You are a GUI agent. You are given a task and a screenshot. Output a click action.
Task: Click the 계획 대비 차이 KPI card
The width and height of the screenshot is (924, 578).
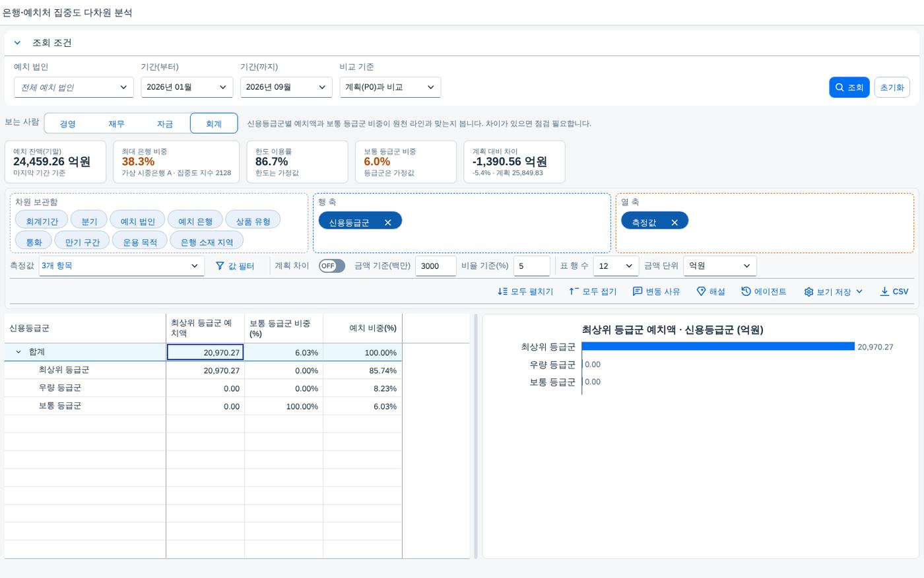pos(514,162)
